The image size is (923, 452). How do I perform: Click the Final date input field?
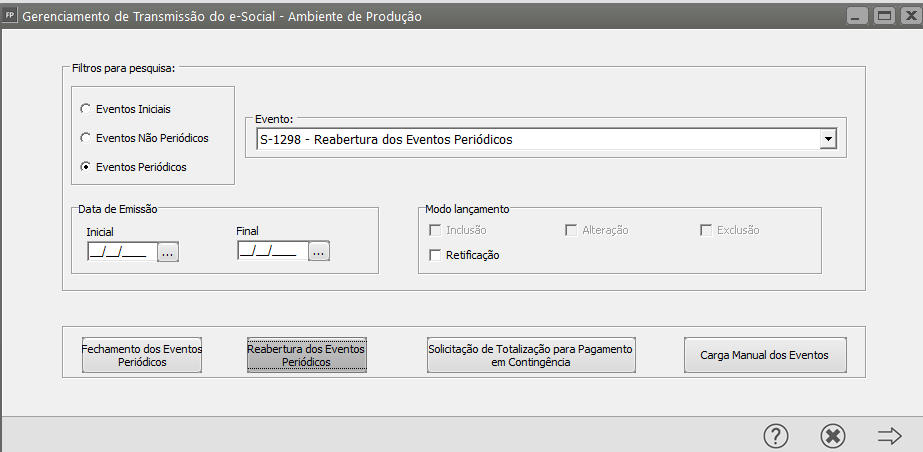271,252
